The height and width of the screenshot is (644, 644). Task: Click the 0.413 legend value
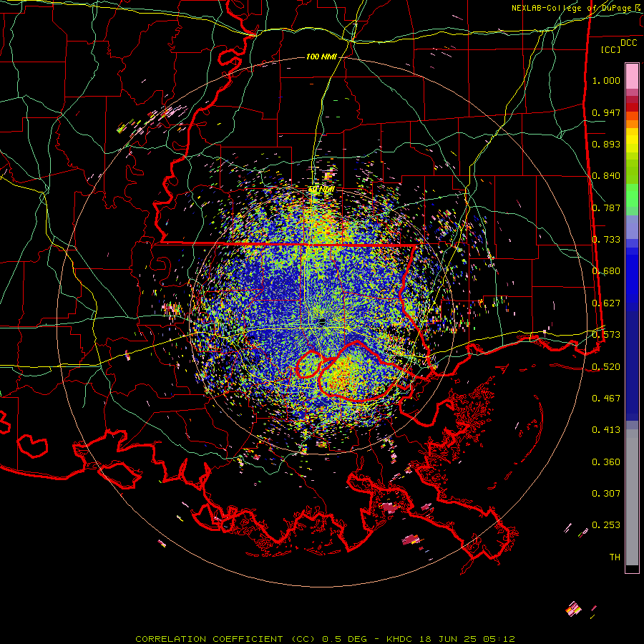coord(606,430)
